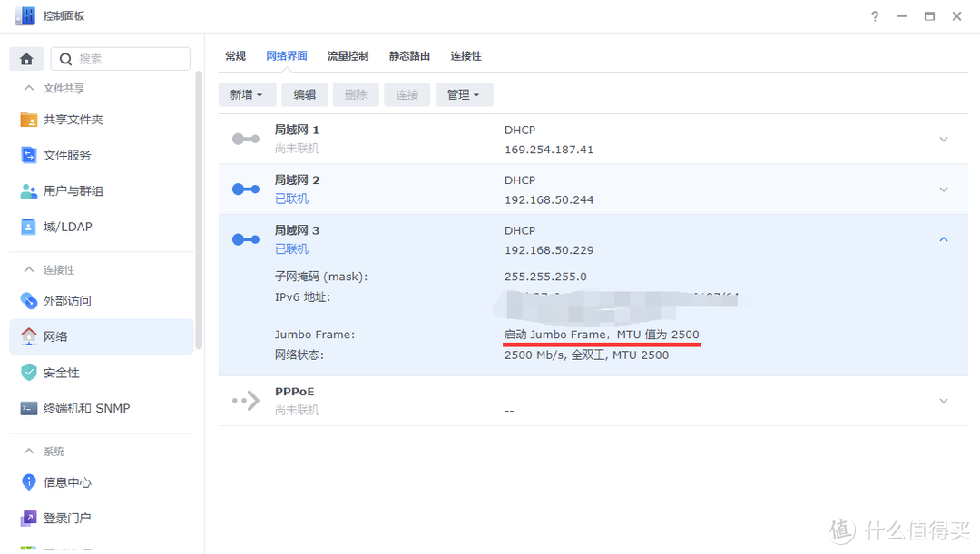The height and width of the screenshot is (554, 980).
Task: Open the 管理 dropdown menu
Action: (x=464, y=94)
